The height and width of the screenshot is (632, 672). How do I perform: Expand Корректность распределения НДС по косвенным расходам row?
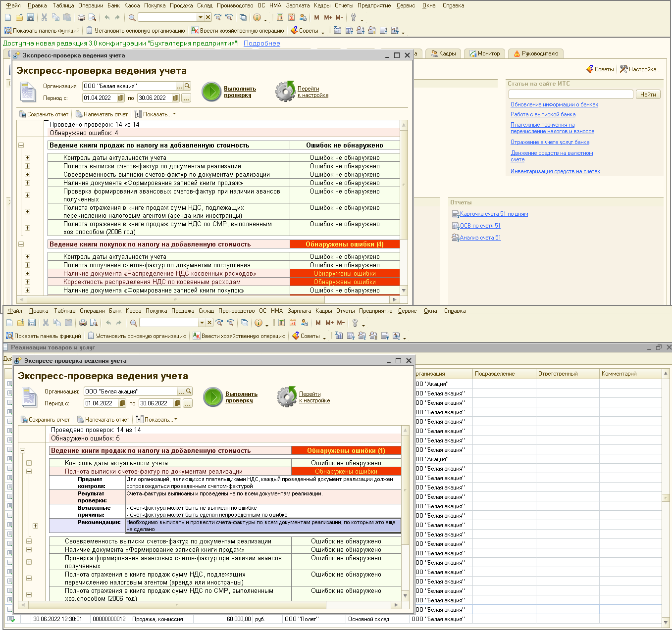coord(27,282)
